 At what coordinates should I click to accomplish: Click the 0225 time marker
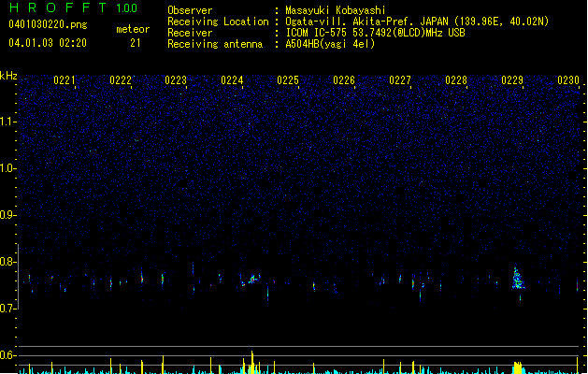pyautogui.click(x=288, y=80)
